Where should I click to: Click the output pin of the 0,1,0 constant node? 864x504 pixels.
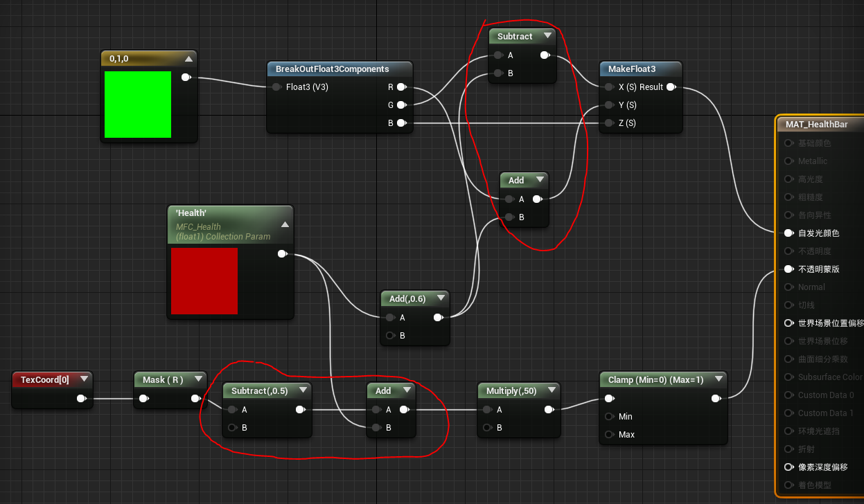[x=186, y=78]
